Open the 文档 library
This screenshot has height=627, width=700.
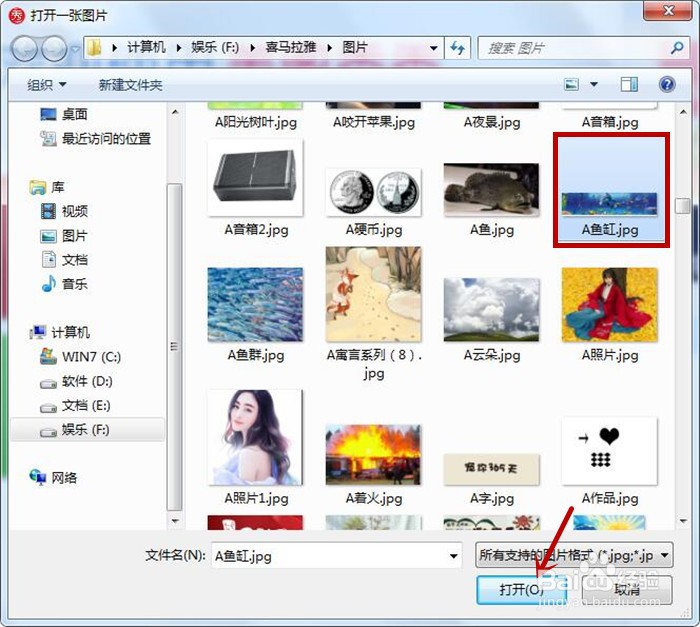(64, 259)
